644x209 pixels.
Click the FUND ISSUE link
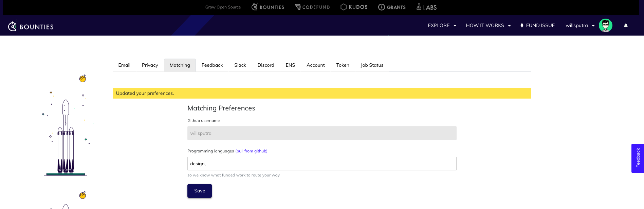pyautogui.click(x=540, y=25)
